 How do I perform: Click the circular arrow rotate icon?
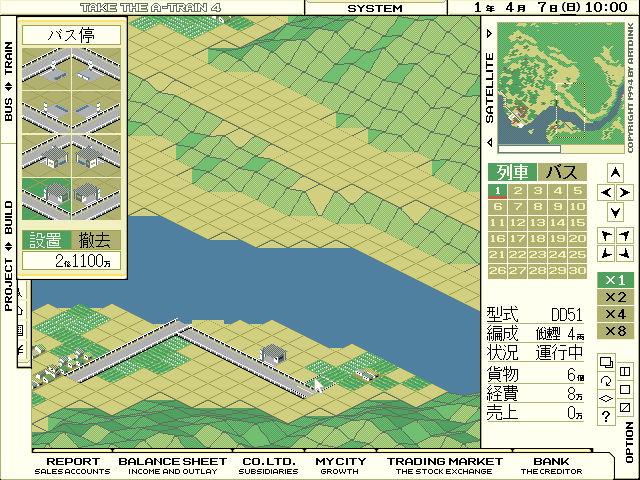point(606,381)
